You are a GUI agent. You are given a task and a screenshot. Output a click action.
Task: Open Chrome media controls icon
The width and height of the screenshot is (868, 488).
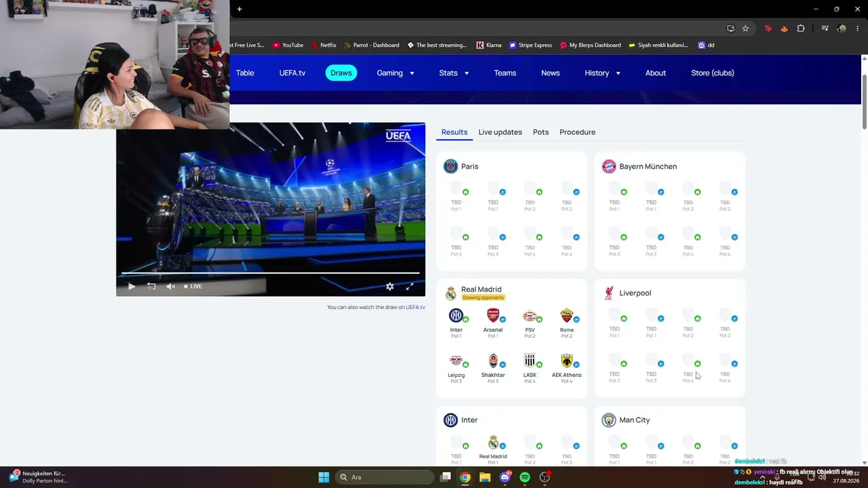[x=825, y=28]
